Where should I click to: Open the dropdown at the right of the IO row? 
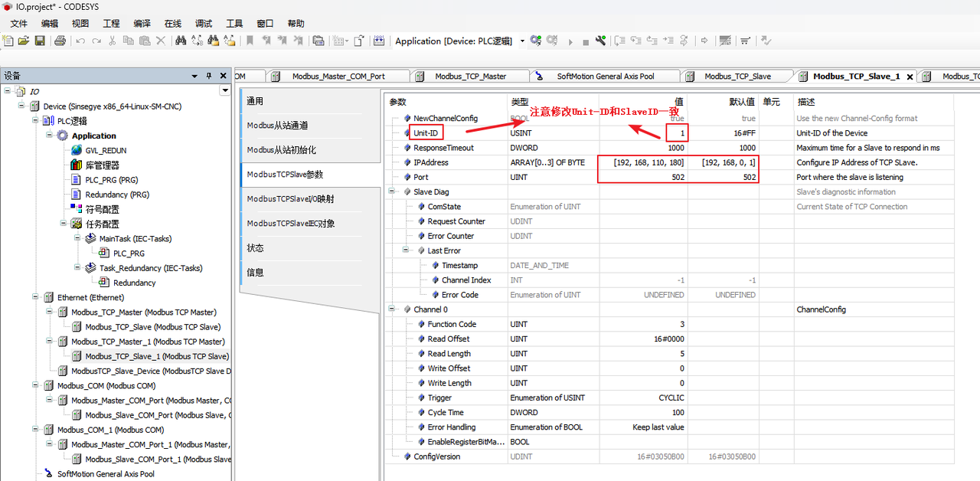[225, 91]
